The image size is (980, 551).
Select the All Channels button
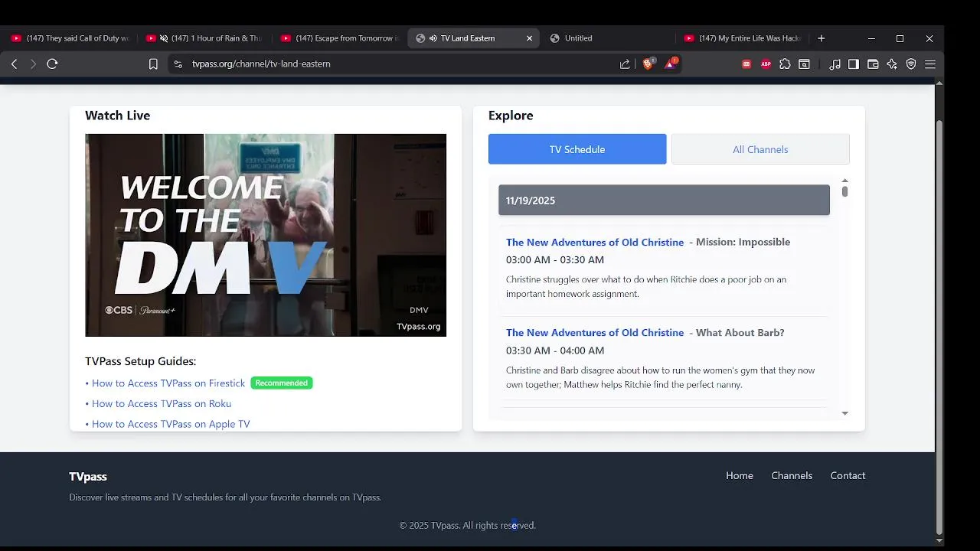760,149
